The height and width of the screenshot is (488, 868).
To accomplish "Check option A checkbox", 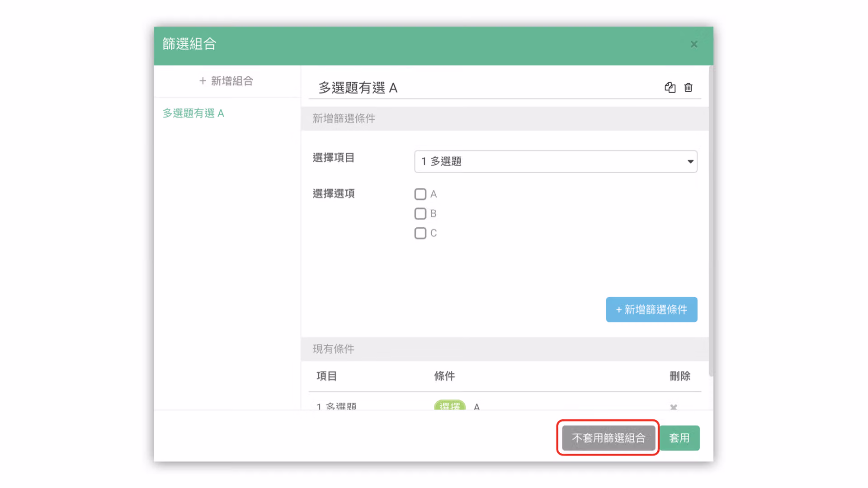I will click(x=420, y=194).
